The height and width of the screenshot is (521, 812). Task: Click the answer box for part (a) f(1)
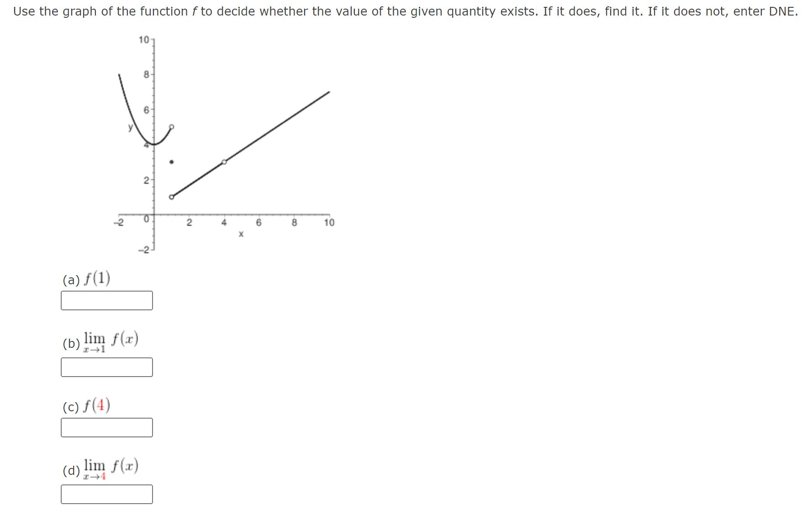tap(106, 301)
